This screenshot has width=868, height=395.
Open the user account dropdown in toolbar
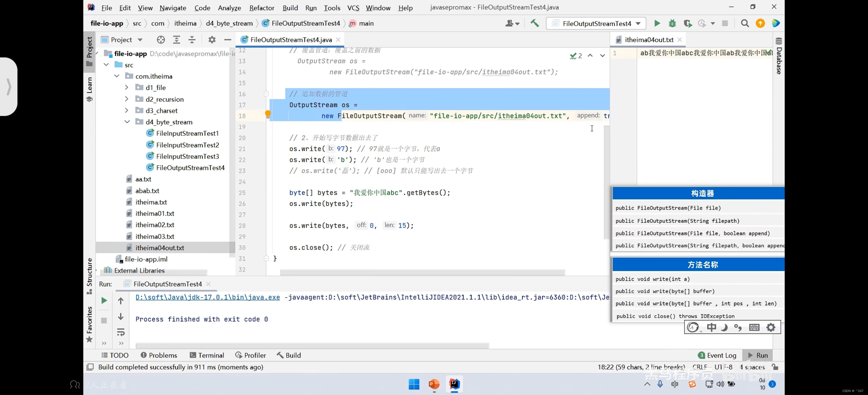coord(512,23)
